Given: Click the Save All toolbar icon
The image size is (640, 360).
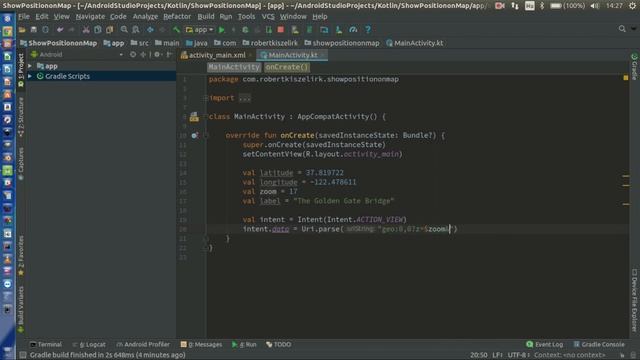Looking at the screenshot, I should coord(34,30).
